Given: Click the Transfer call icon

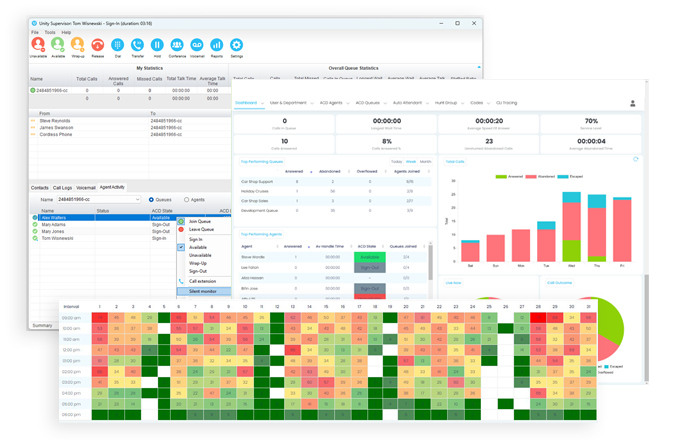Looking at the screenshot, I should (x=137, y=45).
